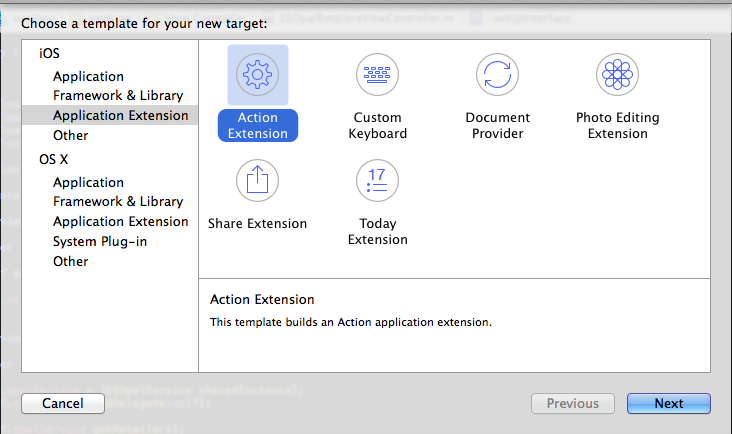732x434 pixels.
Task: Select OS X System Plug-in category
Action: [x=99, y=241]
